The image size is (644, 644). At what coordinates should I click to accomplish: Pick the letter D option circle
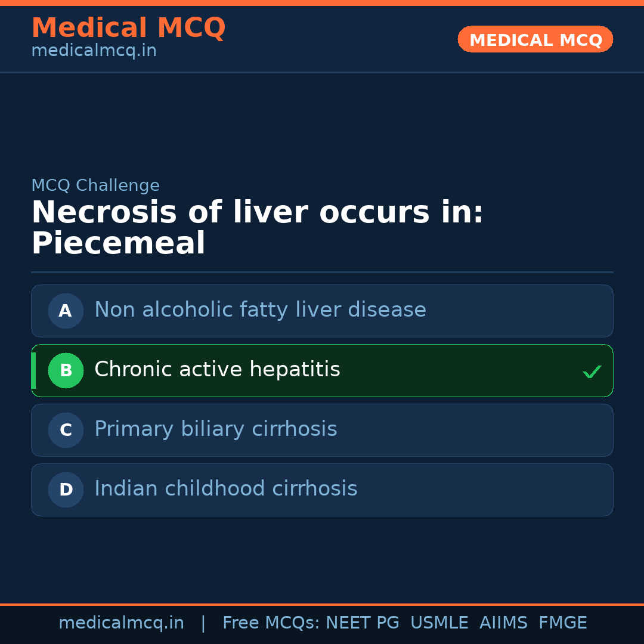pyautogui.click(x=66, y=490)
